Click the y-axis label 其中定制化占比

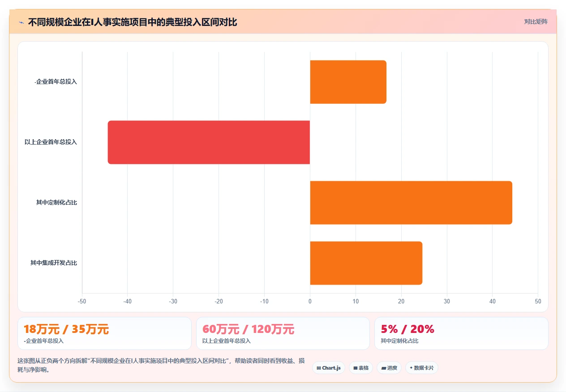(x=56, y=203)
